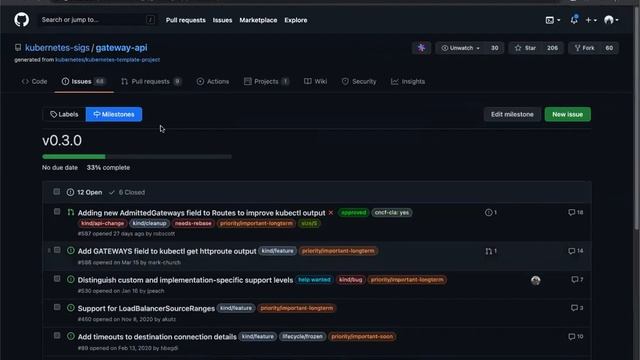Click the milestone progress bar
Screen dimensions: 640x360
(x=137, y=156)
